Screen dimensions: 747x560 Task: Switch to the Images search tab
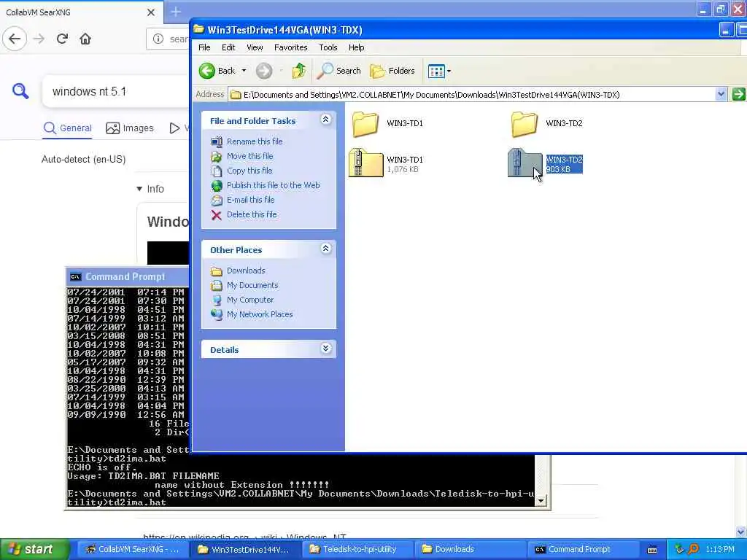pos(130,128)
